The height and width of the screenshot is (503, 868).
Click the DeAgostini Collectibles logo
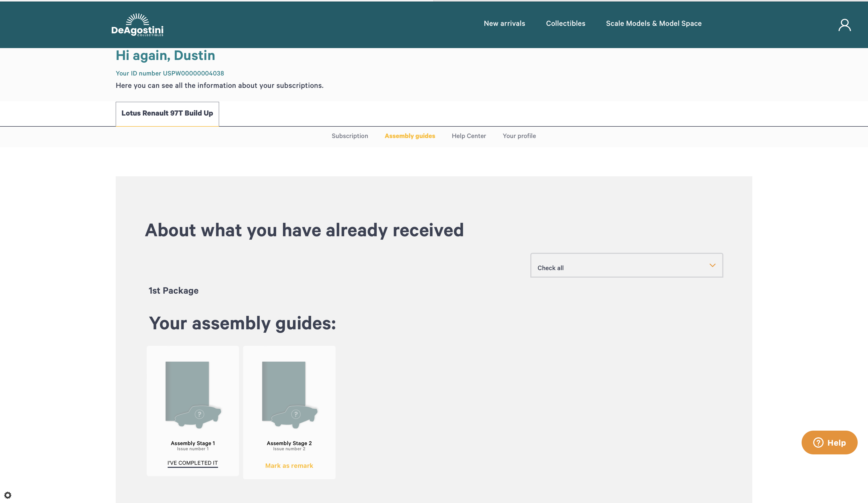(137, 25)
